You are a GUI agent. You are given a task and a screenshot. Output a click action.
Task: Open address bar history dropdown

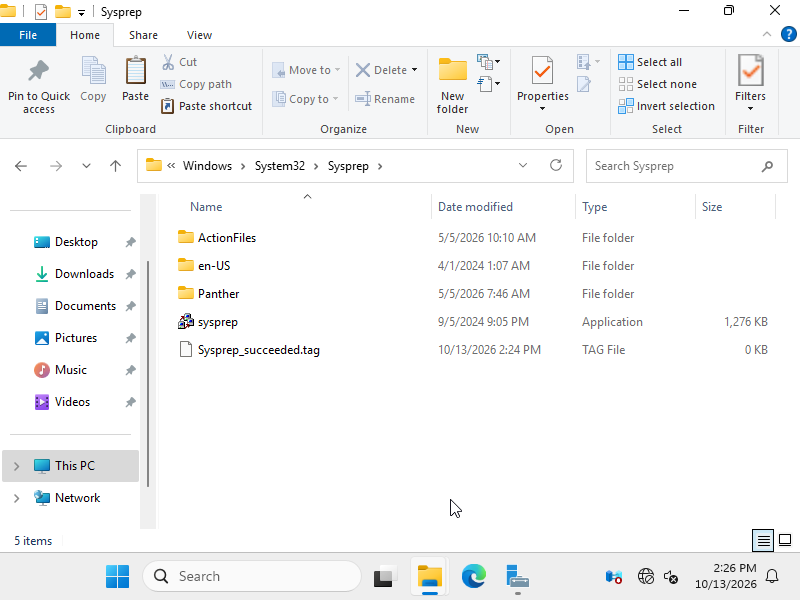coord(523,165)
